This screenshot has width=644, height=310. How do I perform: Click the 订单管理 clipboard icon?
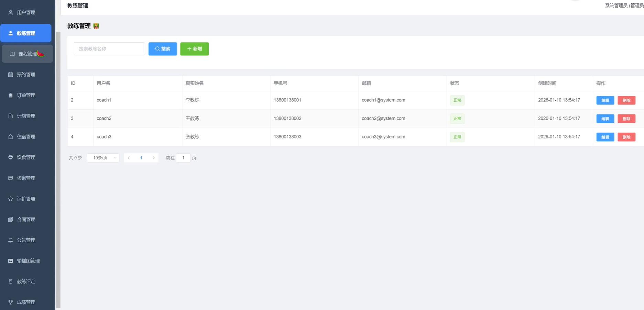pos(11,95)
